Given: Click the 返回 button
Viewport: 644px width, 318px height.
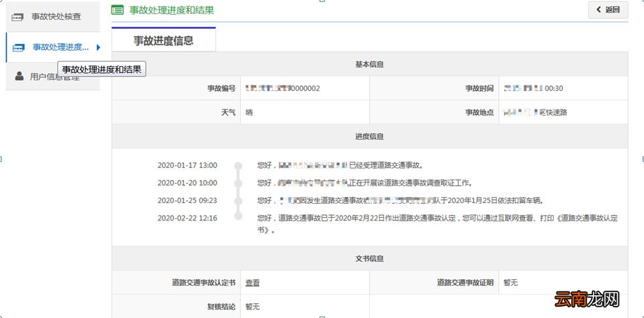Looking at the screenshot, I should pyautogui.click(x=608, y=10).
